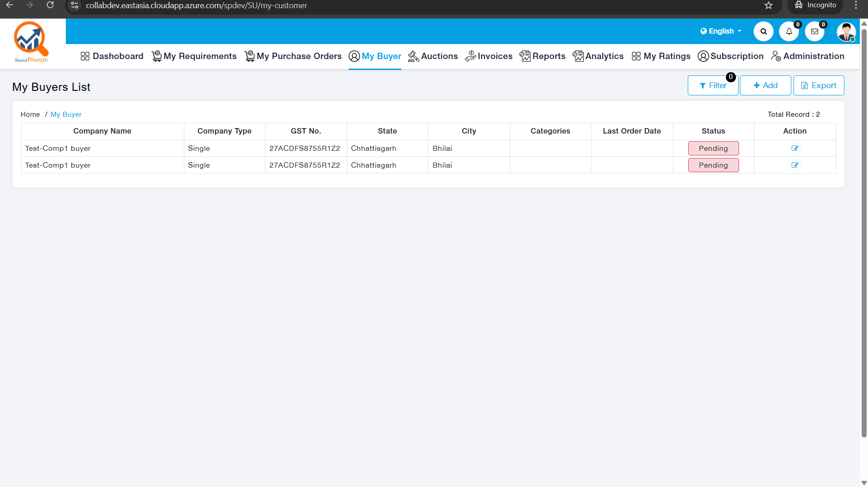Open the My Purchase Orders menu

click(293, 56)
